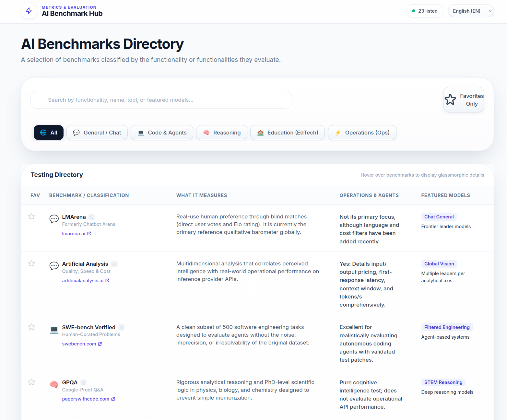The height and width of the screenshot is (420, 507).
Task: Click the school icon in Education filter
Action: click(260, 133)
